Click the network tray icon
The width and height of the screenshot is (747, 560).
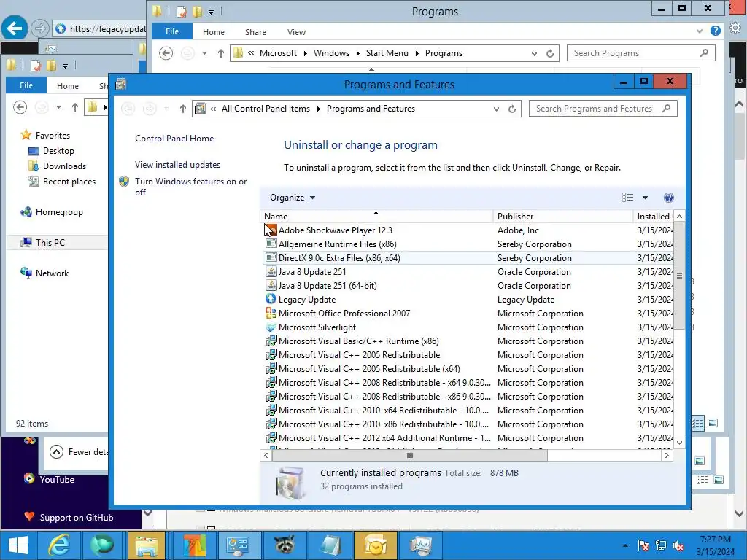[661, 545]
